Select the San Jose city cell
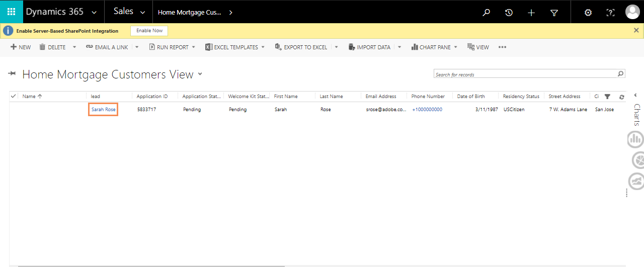This screenshot has height=267, width=644. [604, 109]
